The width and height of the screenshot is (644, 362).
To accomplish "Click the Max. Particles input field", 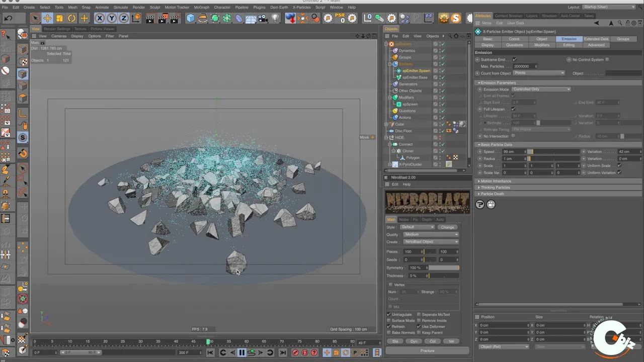I will tap(525, 66).
